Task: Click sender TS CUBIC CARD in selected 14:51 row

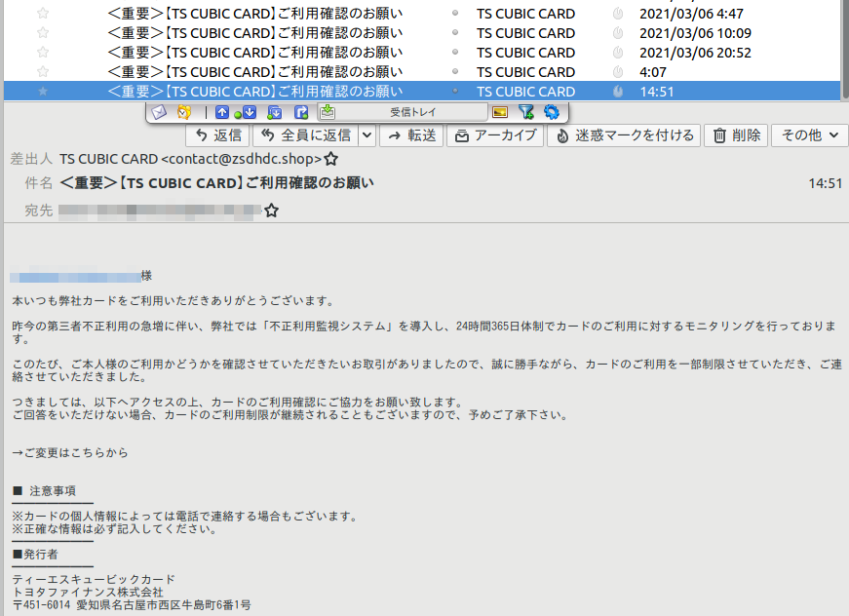Action: click(525, 92)
